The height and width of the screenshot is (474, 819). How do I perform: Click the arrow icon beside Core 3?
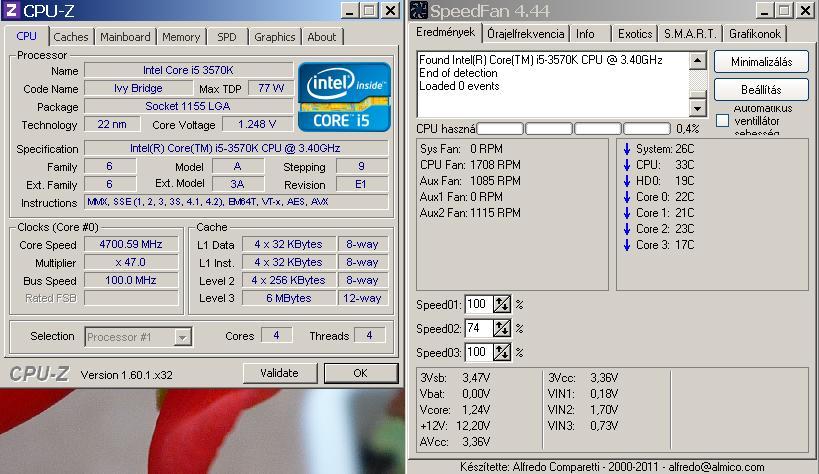[627, 245]
